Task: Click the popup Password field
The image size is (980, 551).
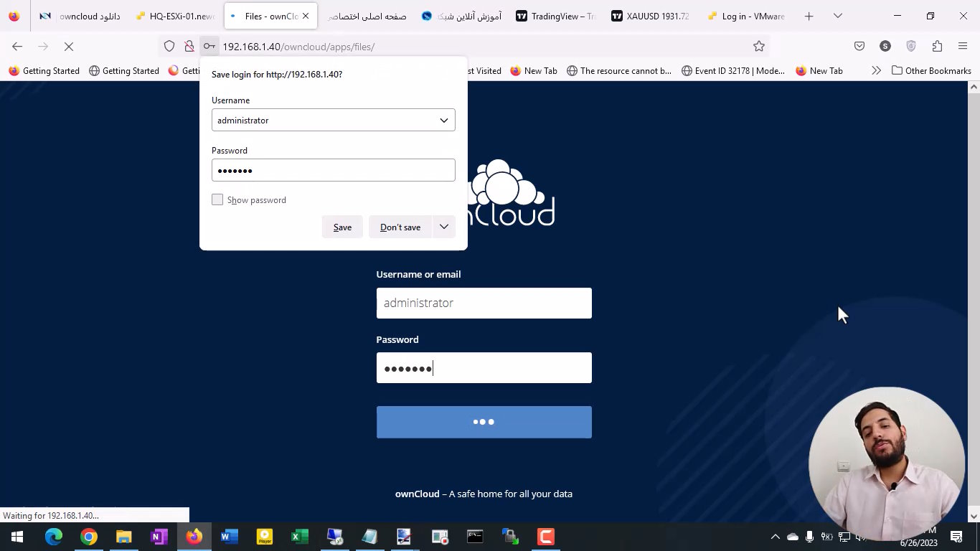Action: point(334,170)
